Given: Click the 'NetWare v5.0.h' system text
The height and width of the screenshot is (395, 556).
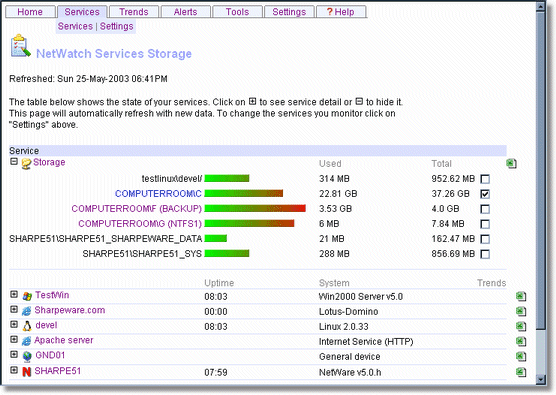Looking at the screenshot, I should click(x=350, y=372).
